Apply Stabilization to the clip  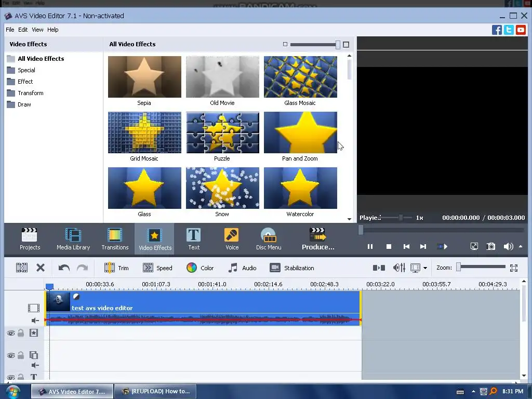(292, 268)
